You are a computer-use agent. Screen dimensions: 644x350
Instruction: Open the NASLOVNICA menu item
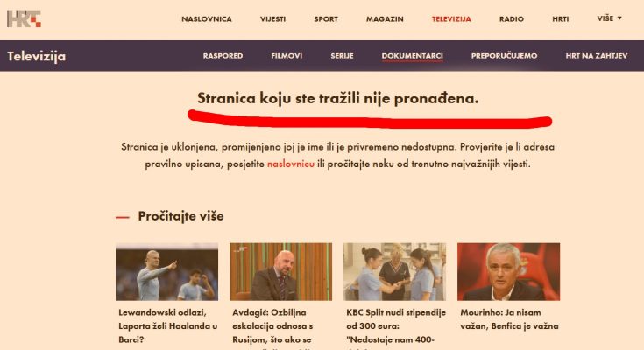207,19
